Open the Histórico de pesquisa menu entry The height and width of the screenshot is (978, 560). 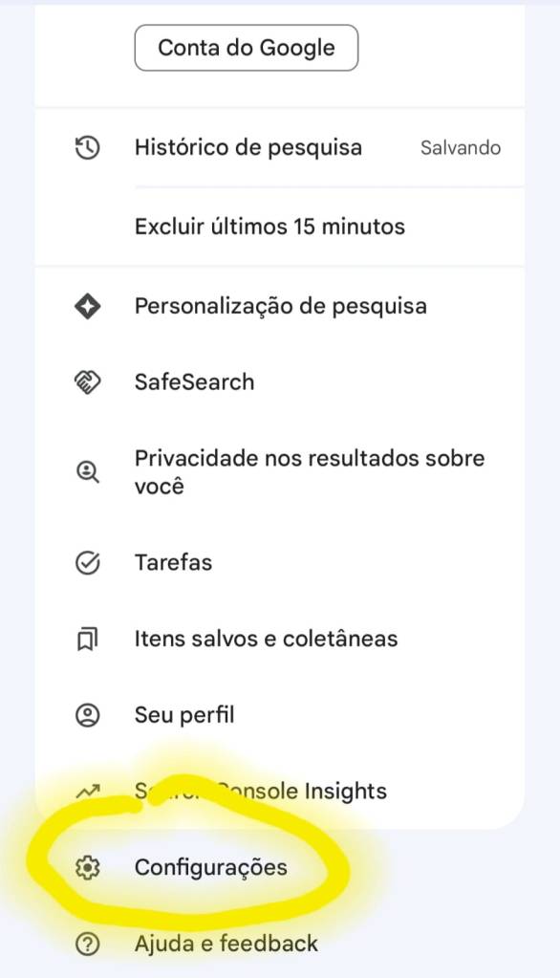pos(248,147)
